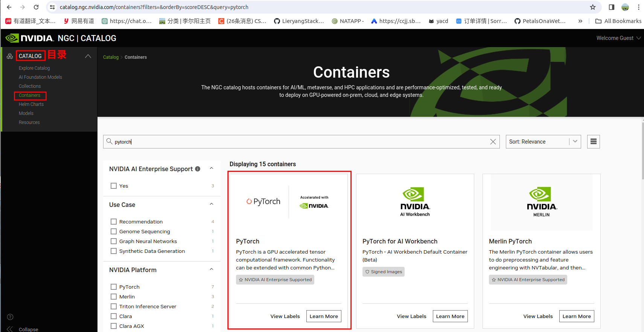The width and height of the screenshot is (644, 332).
Task: Open Chrome three-dot menu
Action: pos(639,7)
